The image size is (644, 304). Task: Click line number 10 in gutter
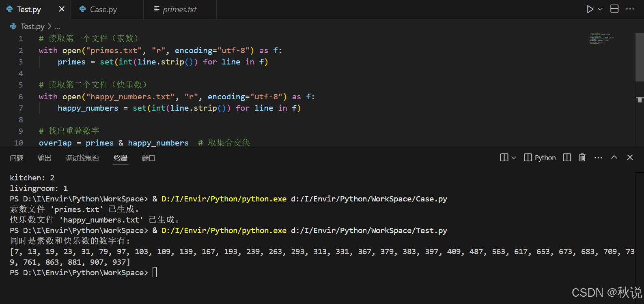click(x=19, y=143)
